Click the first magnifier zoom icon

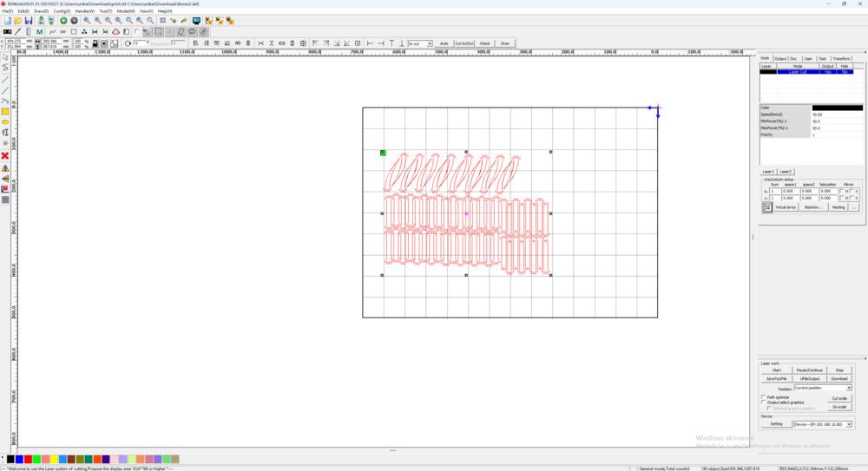[x=87, y=21]
